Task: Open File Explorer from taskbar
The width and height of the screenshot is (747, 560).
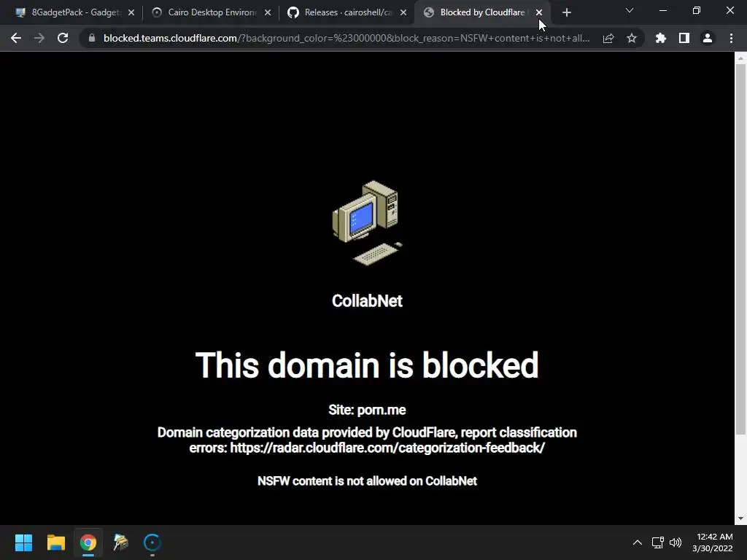Action: (55, 542)
